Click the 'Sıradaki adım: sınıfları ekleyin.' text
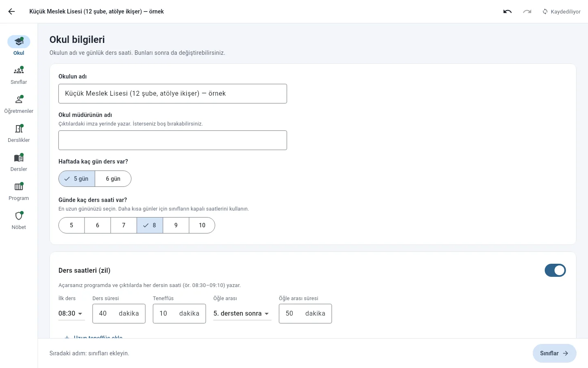This screenshot has width=588, height=368. pos(89,353)
